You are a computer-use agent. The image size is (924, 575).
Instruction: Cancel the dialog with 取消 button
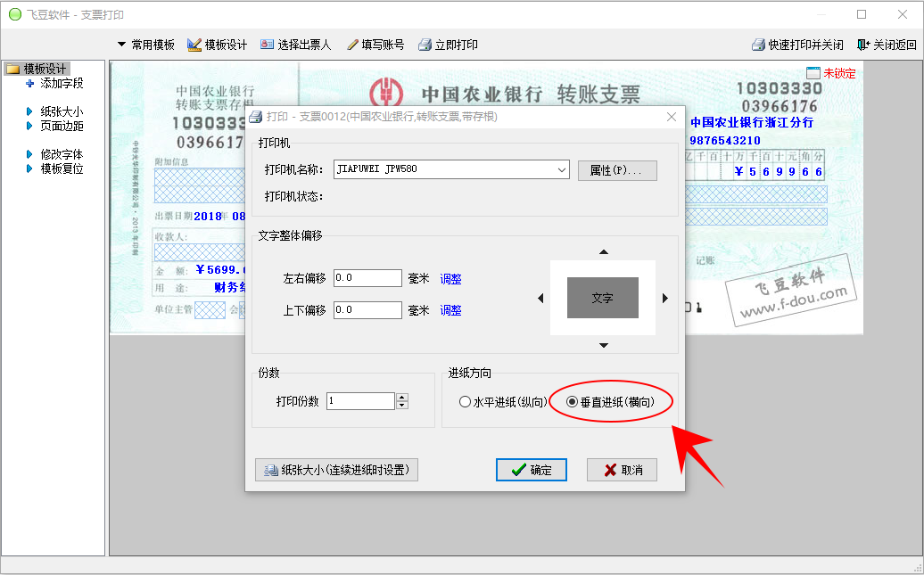622,470
